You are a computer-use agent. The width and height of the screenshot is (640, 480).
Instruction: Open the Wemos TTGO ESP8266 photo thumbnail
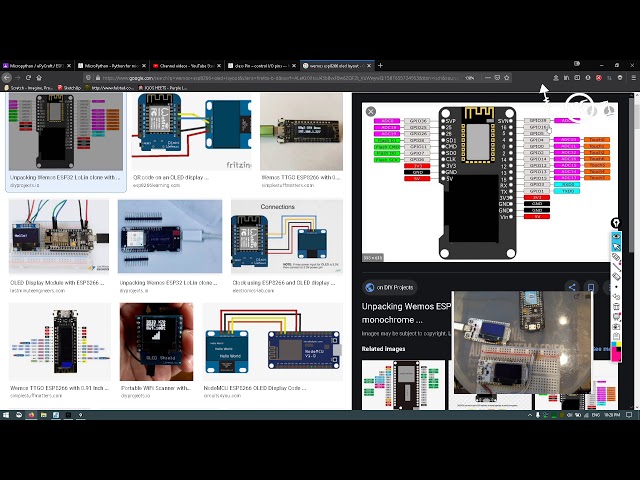tap(302, 131)
